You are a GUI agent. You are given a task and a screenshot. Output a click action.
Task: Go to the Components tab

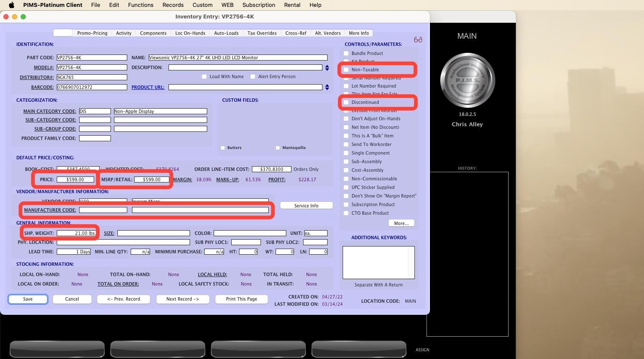(x=153, y=33)
